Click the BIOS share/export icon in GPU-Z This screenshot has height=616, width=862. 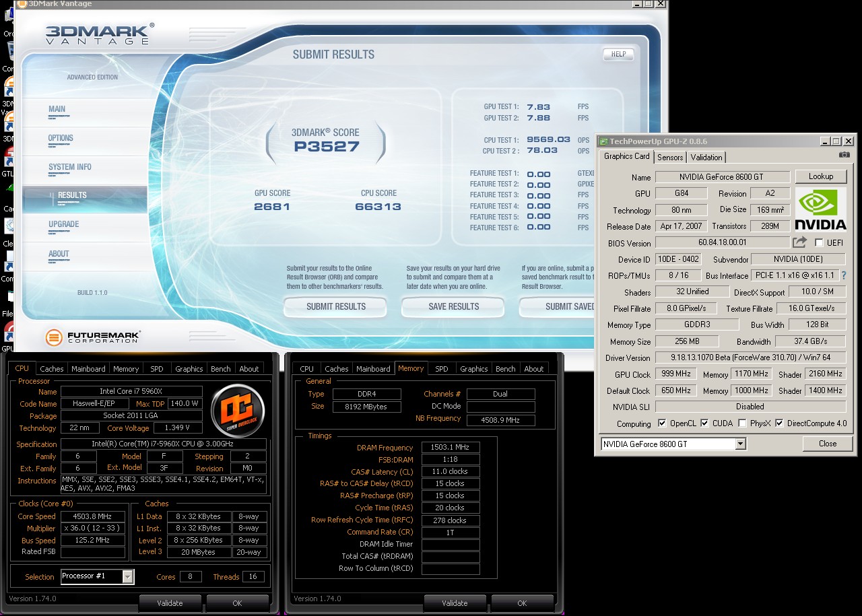click(x=799, y=242)
